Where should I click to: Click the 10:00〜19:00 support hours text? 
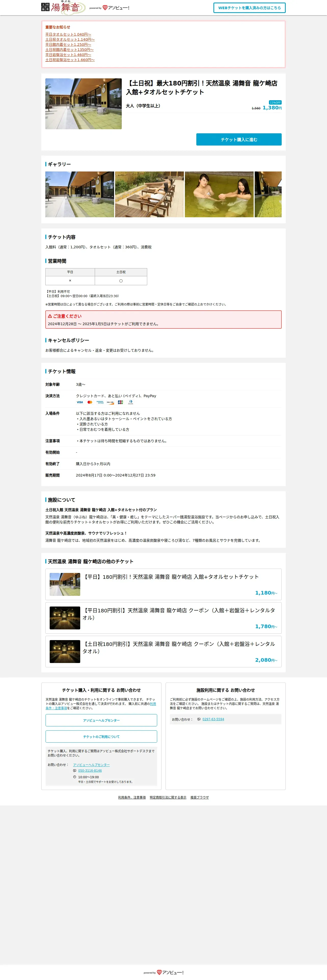(88, 777)
